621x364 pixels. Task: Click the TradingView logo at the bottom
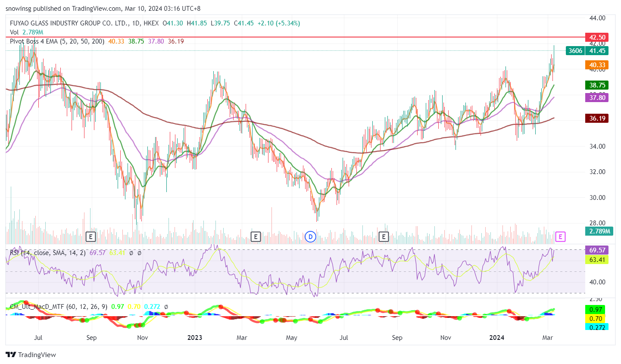click(x=31, y=355)
